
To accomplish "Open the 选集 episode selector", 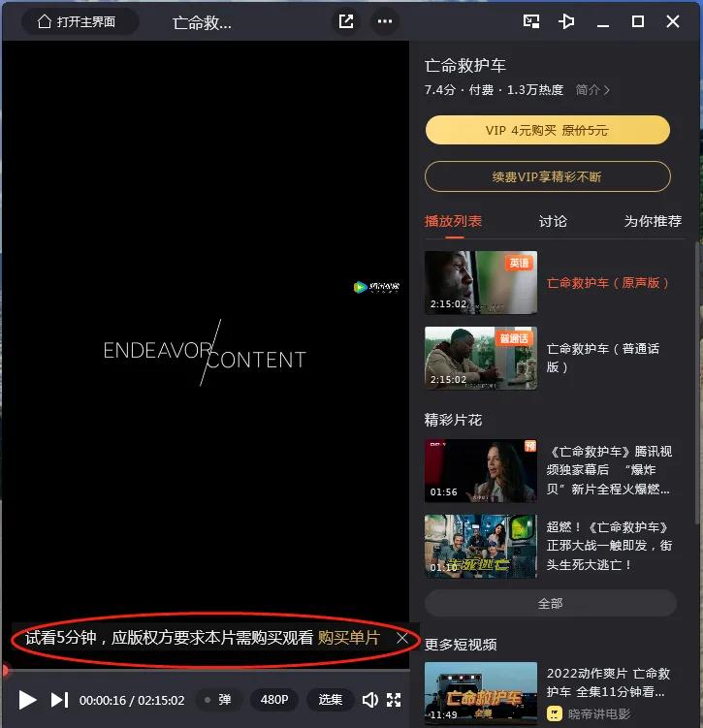I will pos(330,699).
